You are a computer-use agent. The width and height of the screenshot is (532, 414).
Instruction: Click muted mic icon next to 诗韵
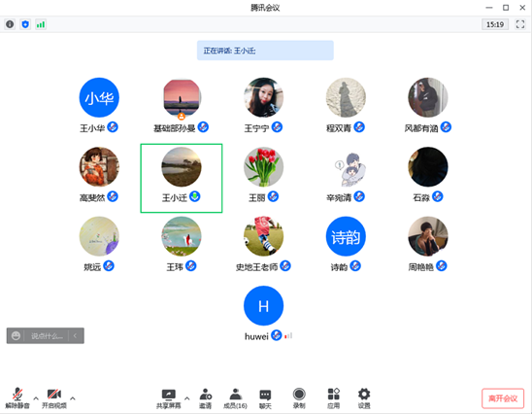tap(355, 265)
